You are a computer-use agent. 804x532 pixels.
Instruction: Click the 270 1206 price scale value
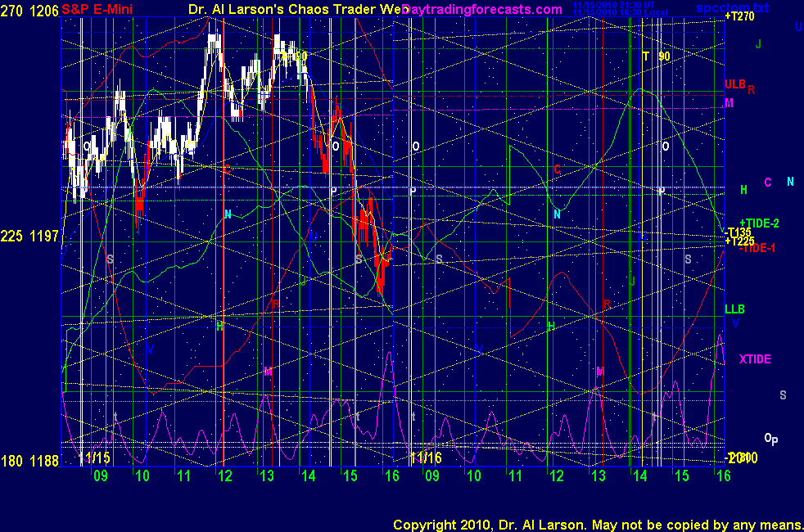coord(29,11)
